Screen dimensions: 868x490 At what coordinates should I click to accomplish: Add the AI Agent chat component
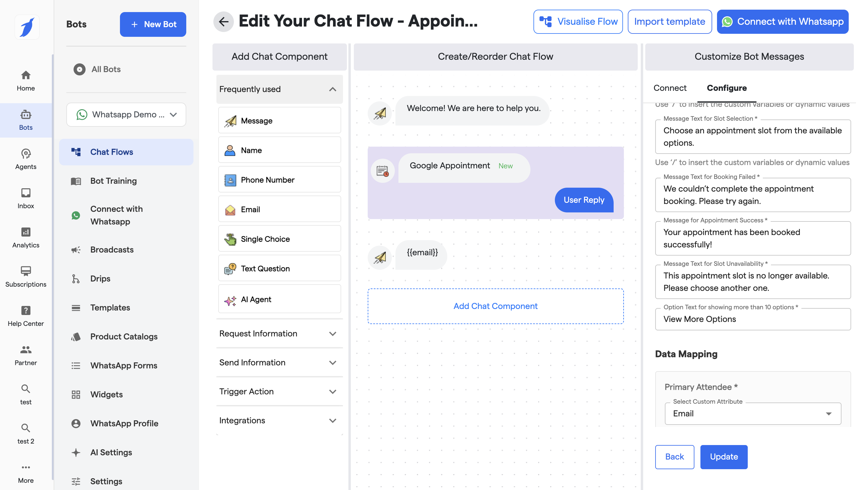279,299
